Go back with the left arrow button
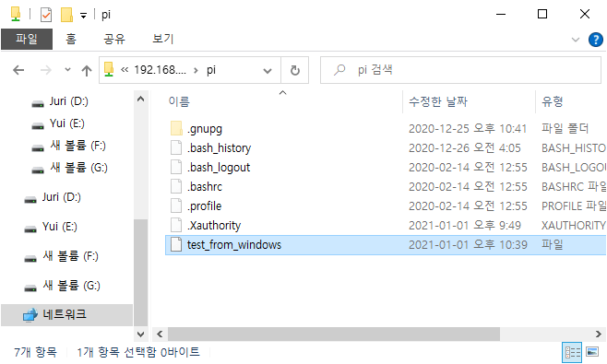This screenshot has width=607, height=364. point(18,70)
